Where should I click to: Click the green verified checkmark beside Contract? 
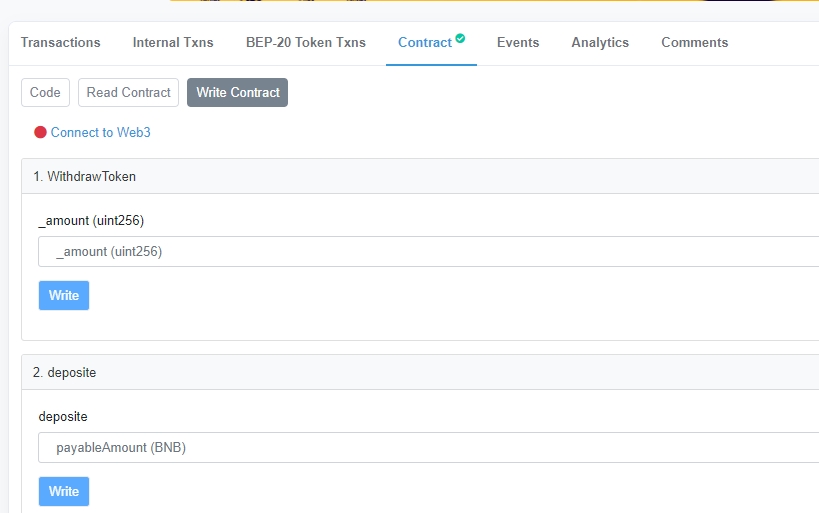point(460,38)
